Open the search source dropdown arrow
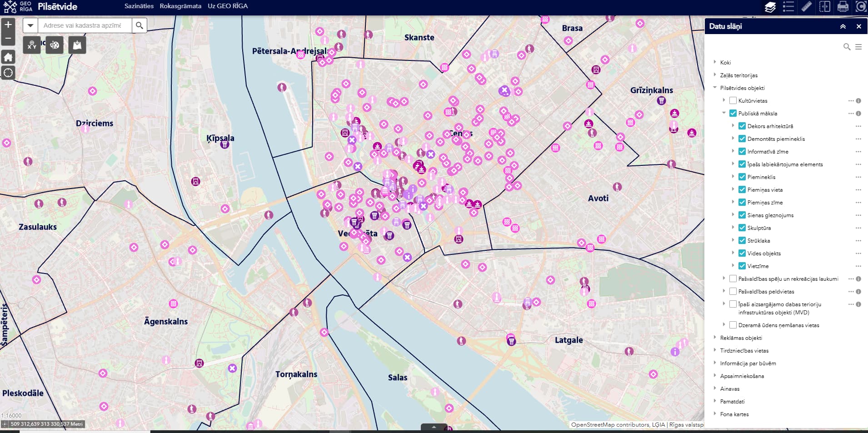Screen dimensions: 868x433 click(30, 25)
